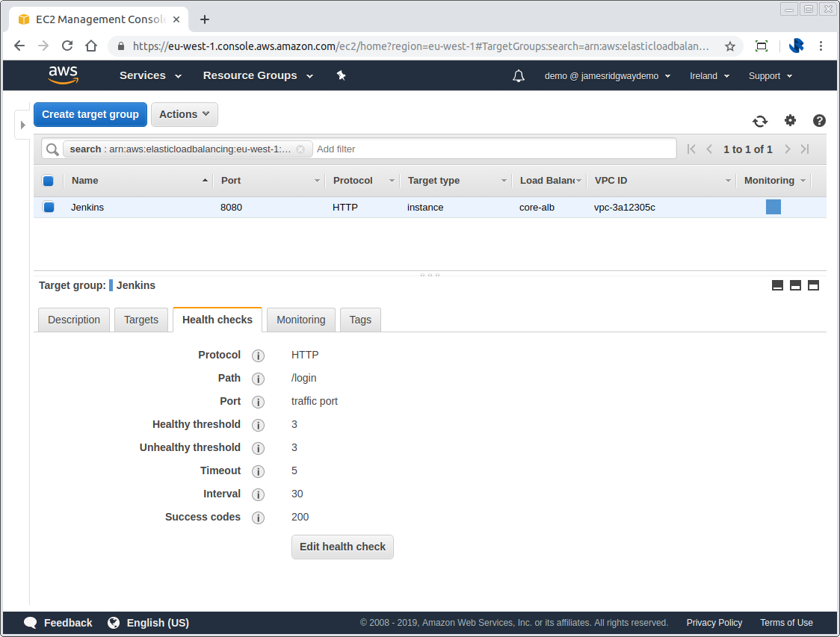
Task: Open Chrome three-dot menu
Action: (821, 46)
